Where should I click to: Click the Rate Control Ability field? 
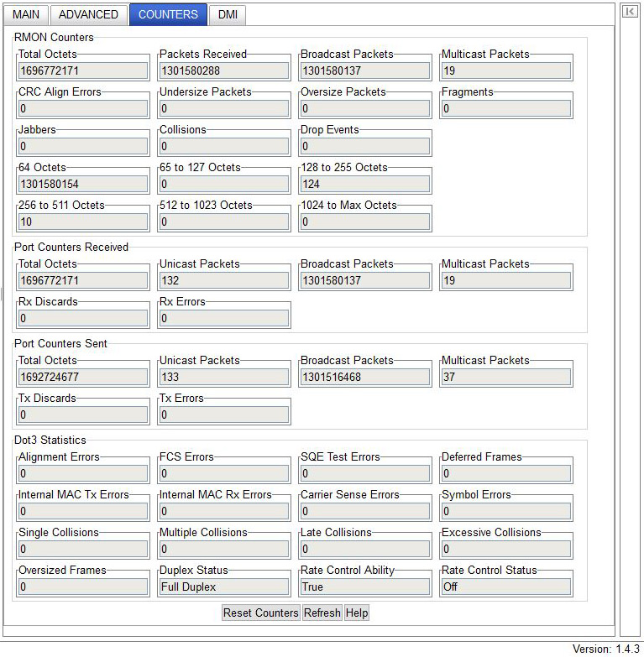365,587
